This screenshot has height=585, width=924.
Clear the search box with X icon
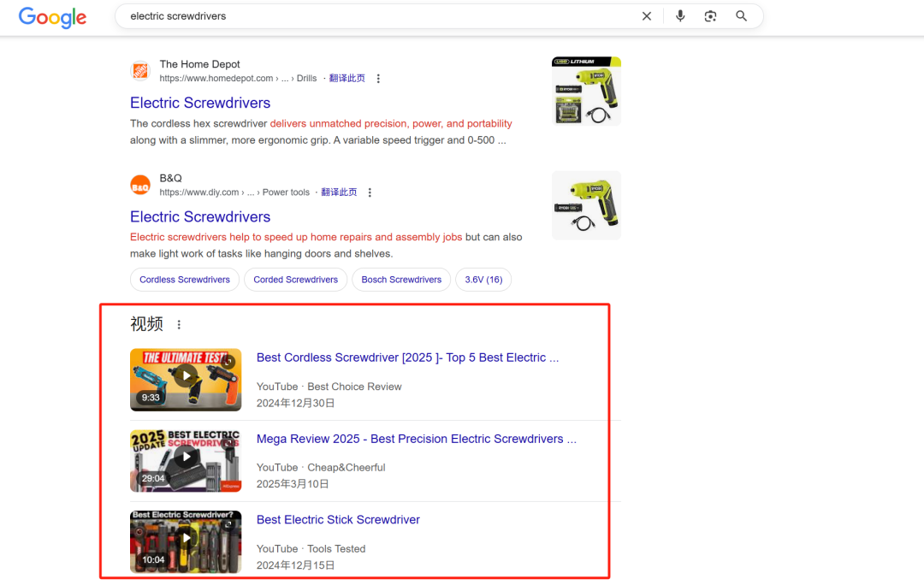click(x=647, y=16)
